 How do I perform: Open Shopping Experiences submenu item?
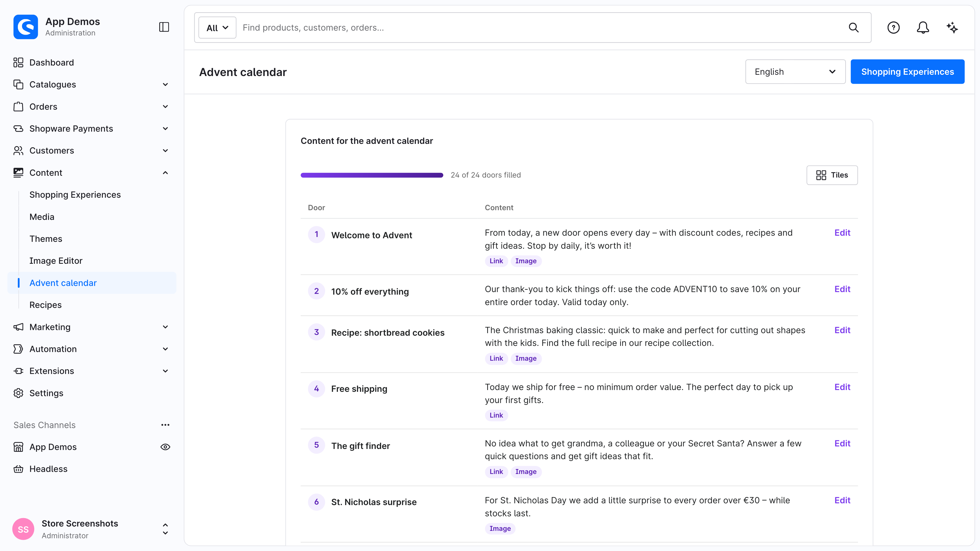coord(75,195)
